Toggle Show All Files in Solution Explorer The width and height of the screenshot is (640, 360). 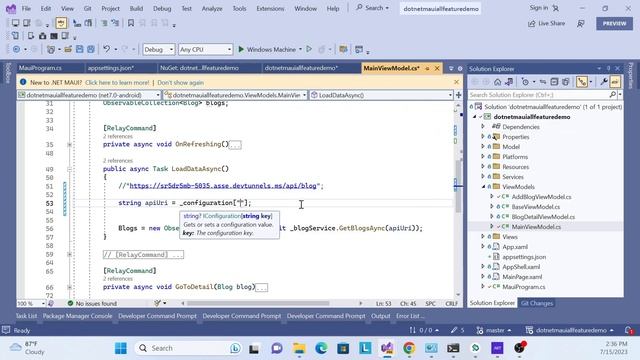point(565,82)
